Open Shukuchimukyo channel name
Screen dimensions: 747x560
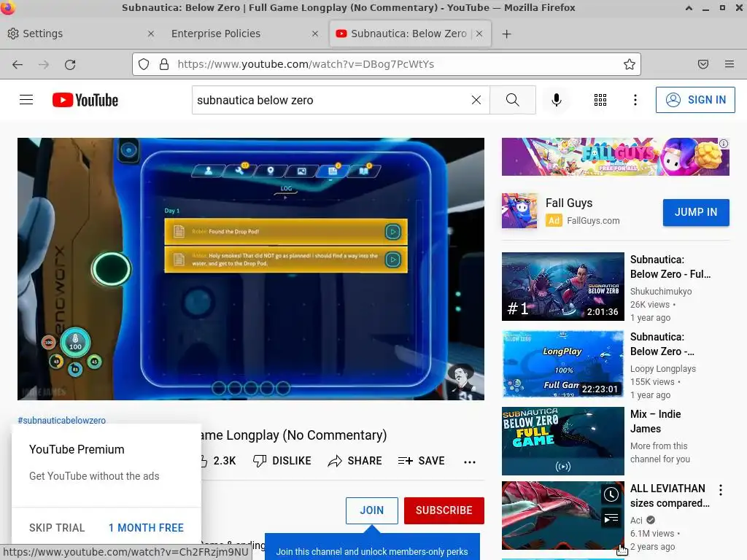point(661,292)
